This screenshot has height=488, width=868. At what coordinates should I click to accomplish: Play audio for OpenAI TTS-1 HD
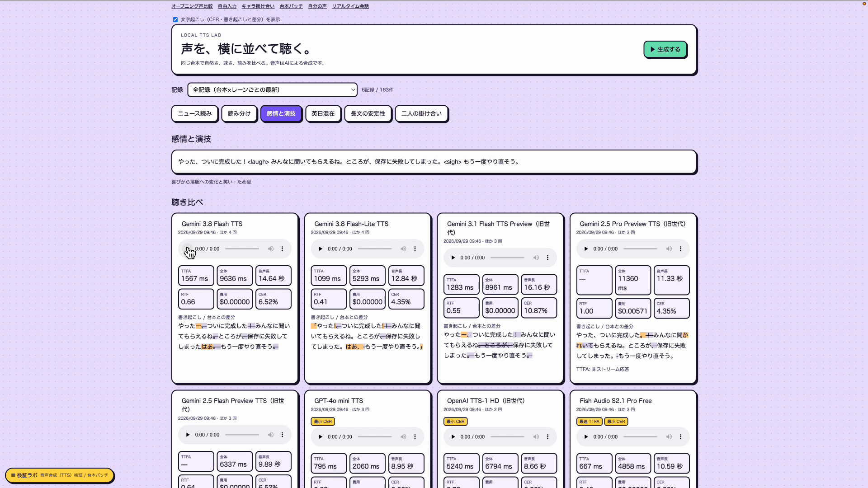coord(453,437)
